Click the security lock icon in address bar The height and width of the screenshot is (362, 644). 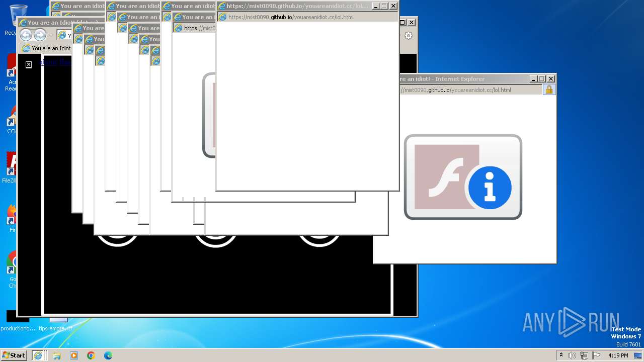pyautogui.click(x=549, y=89)
